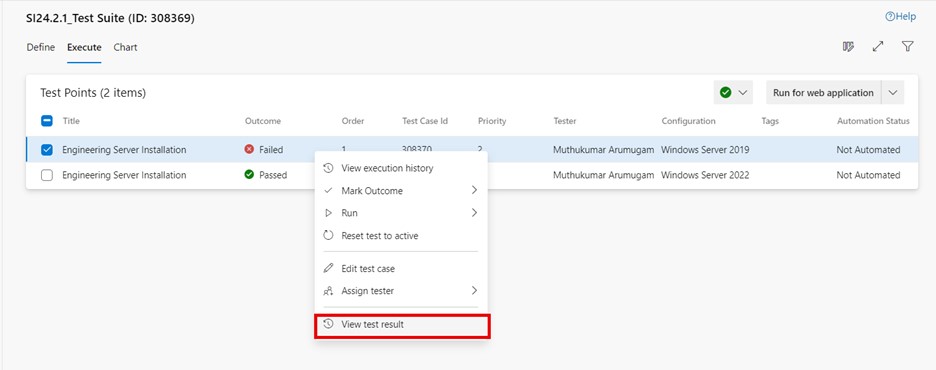The image size is (936, 370).
Task: Click the red Failed status icon
Action: coord(250,150)
